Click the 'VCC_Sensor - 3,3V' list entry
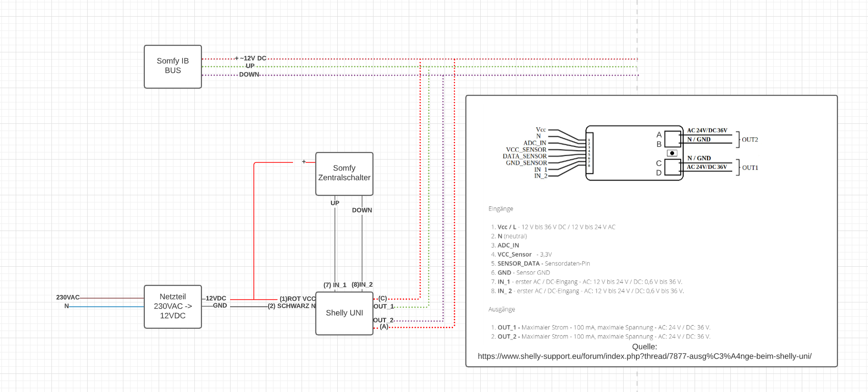Image resolution: width=868 pixels, height=392 pixels. pos(521,254)
